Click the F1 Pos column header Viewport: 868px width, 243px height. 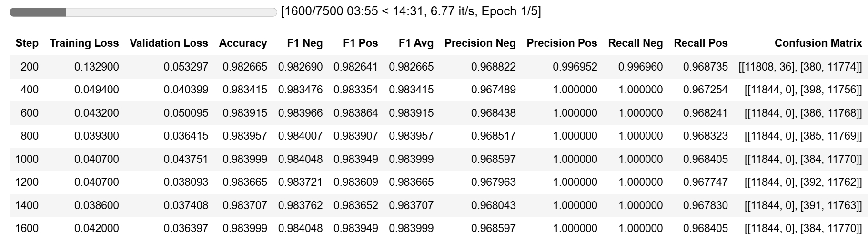pyautogui.click(x=360, y=43)
